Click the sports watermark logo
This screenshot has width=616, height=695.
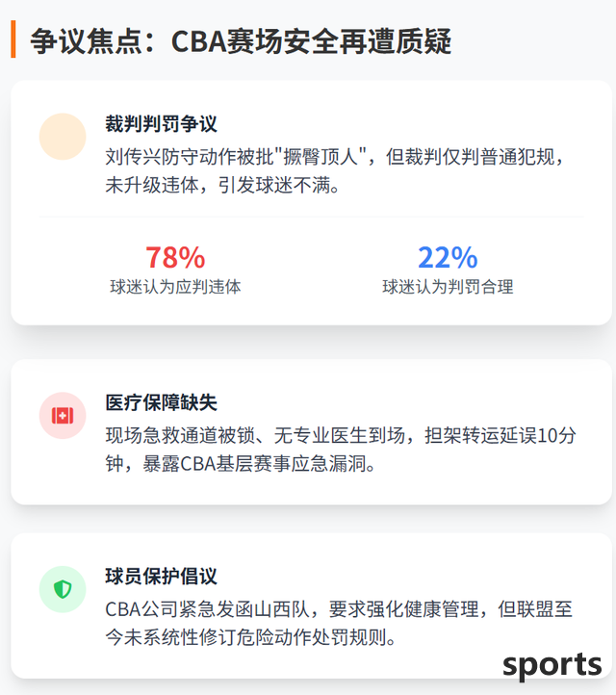(x=552, y=665)
